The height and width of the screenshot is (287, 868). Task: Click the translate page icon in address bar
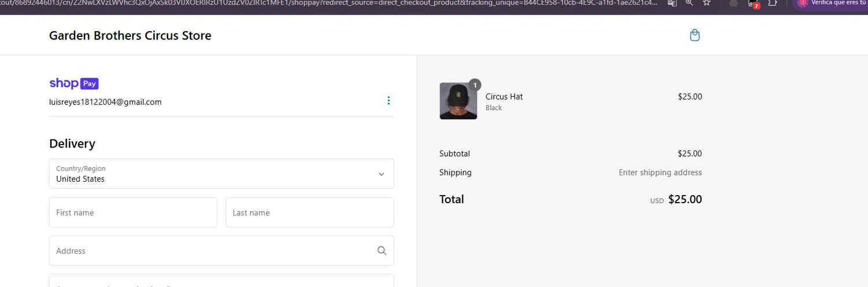(x=672, y=3)
